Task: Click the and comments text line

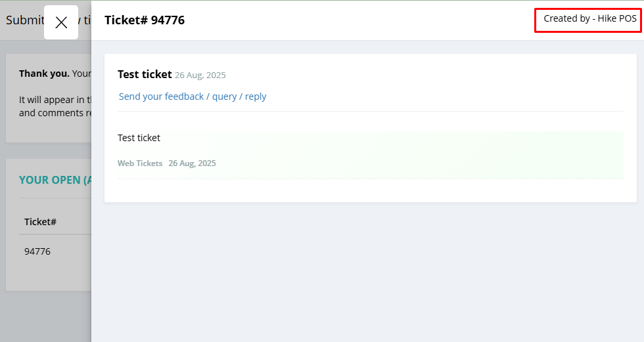Action: pyautogui.click(x=55, y=113)
